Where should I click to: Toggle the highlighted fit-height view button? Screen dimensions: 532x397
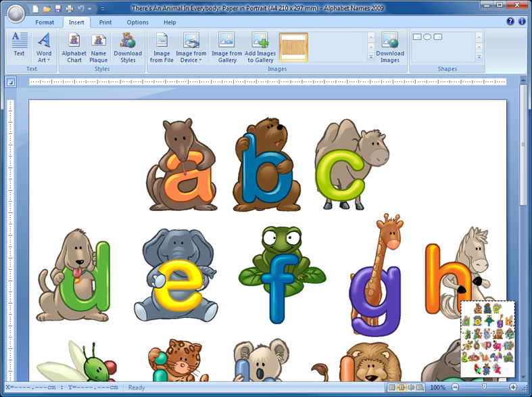[402, 387]
